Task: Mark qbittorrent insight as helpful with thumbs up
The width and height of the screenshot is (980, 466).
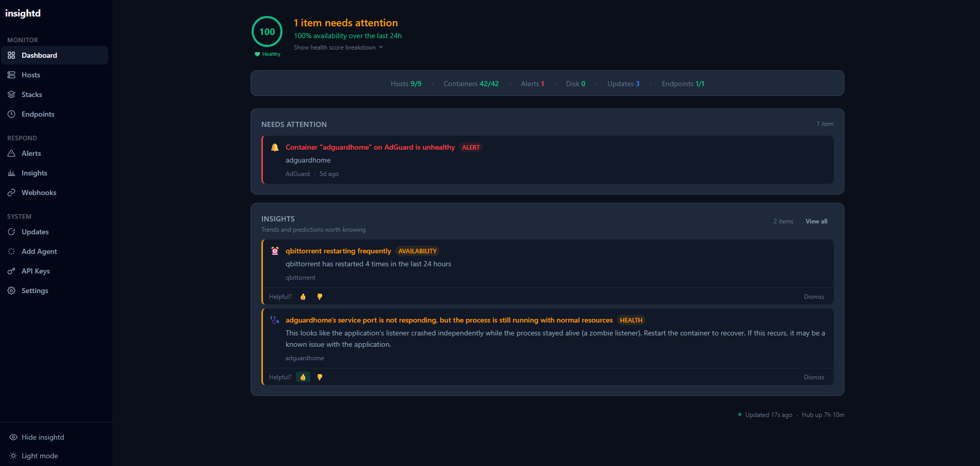Action: click(303, 297)
